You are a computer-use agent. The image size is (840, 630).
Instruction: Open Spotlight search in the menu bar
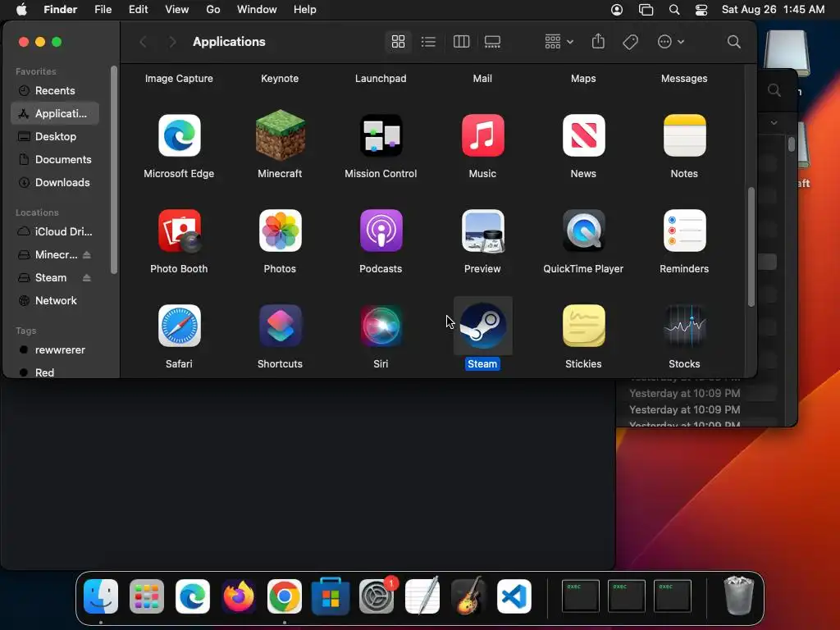pyautogui.click(x=674, y=10)
